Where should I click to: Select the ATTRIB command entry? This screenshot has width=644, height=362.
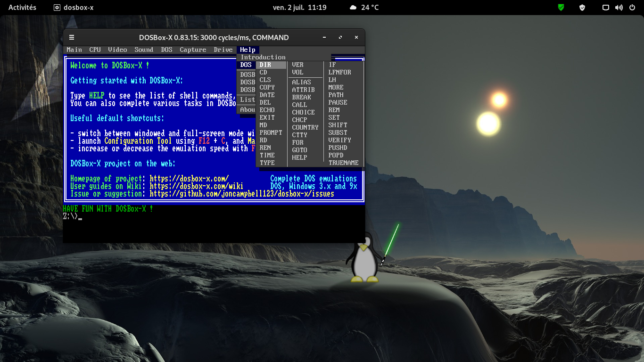[304, 89]
